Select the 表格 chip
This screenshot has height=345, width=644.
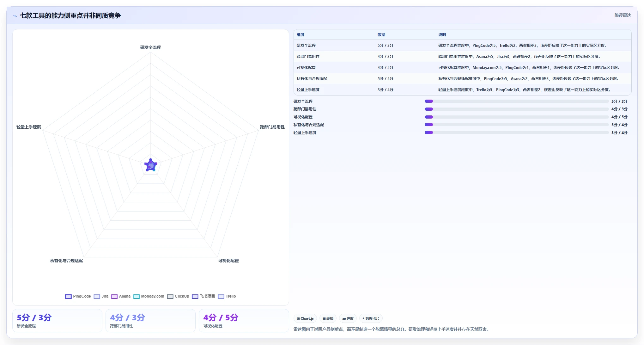coord(328,318)
